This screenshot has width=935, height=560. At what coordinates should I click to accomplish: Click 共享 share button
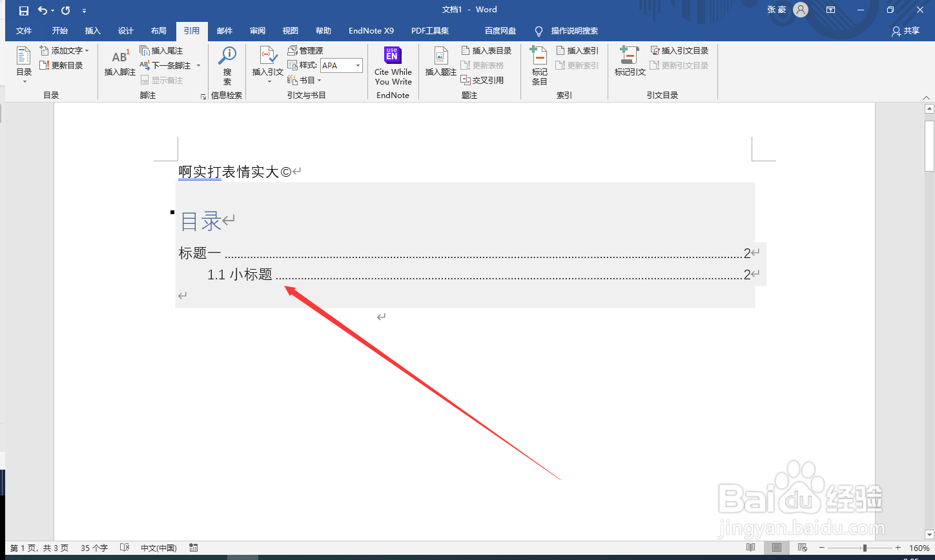[905, 31]
